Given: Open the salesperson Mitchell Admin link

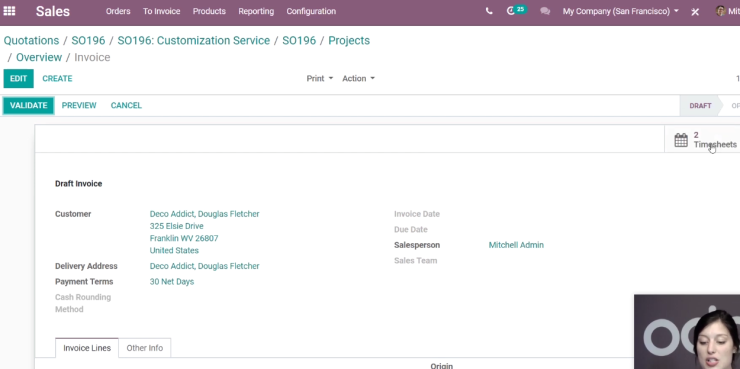Looking at the screenshot, I should (516, 245).
